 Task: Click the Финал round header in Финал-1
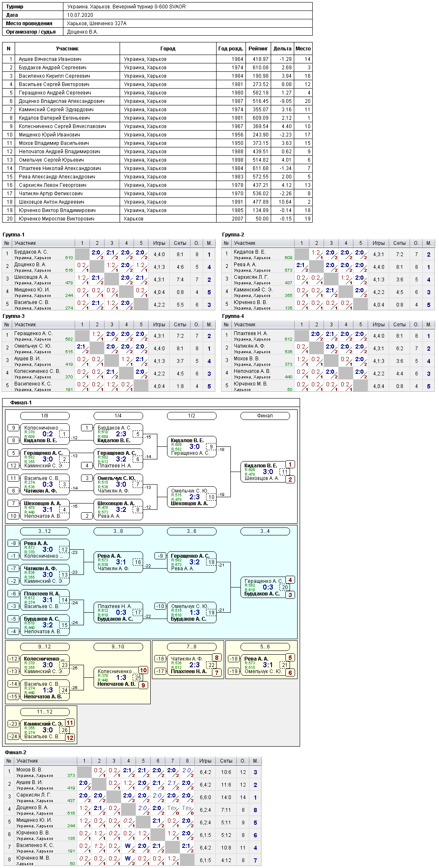point(265,416)
